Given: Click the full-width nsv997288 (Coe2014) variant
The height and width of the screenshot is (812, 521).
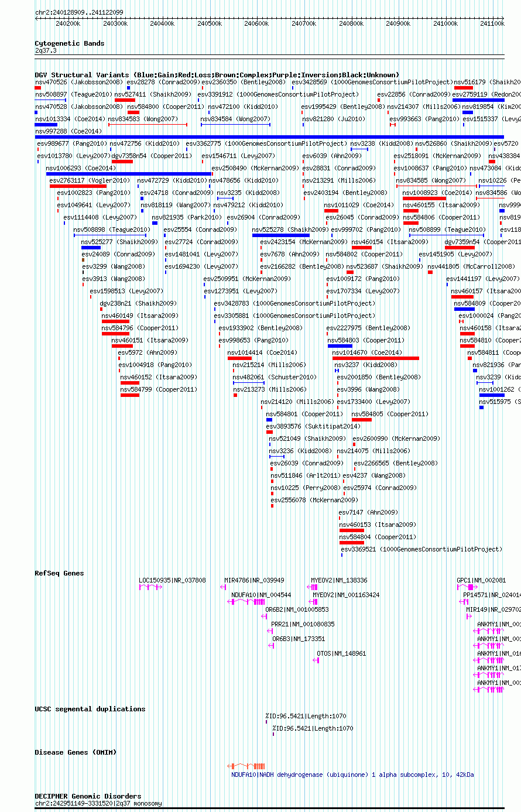Looking at the screenshot, I should [x=269, y=136].
